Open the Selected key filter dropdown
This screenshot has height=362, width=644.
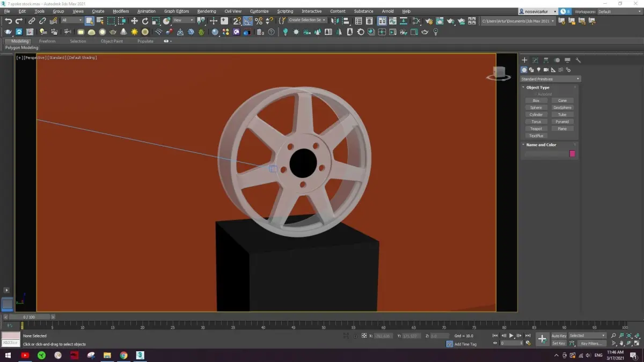pos(587,336)
